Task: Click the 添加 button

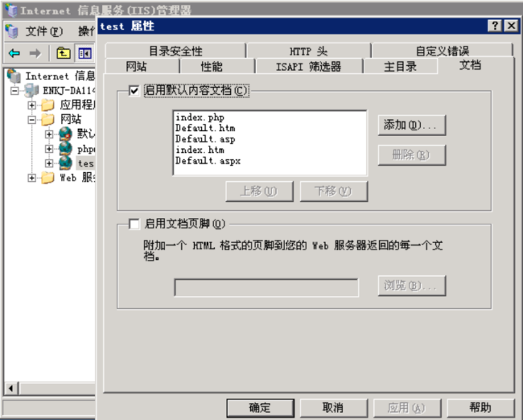Action: 411,126
